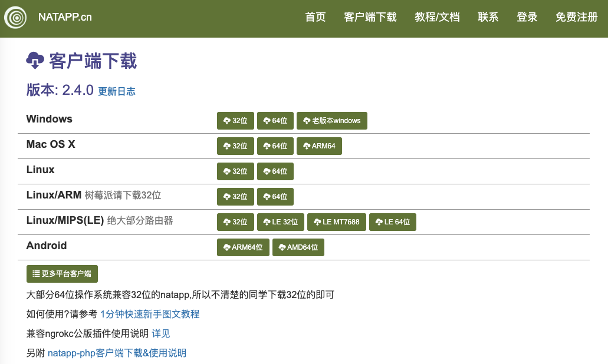608x364 pixels.
Task: Download the 老版本windows client
Action: [332, 121]
